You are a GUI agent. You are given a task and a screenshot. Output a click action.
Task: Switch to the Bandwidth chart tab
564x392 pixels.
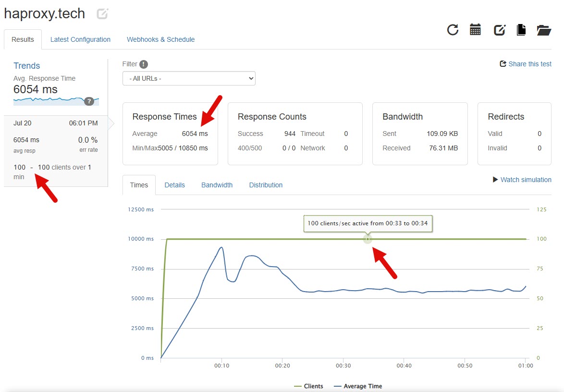click(217, 185)
